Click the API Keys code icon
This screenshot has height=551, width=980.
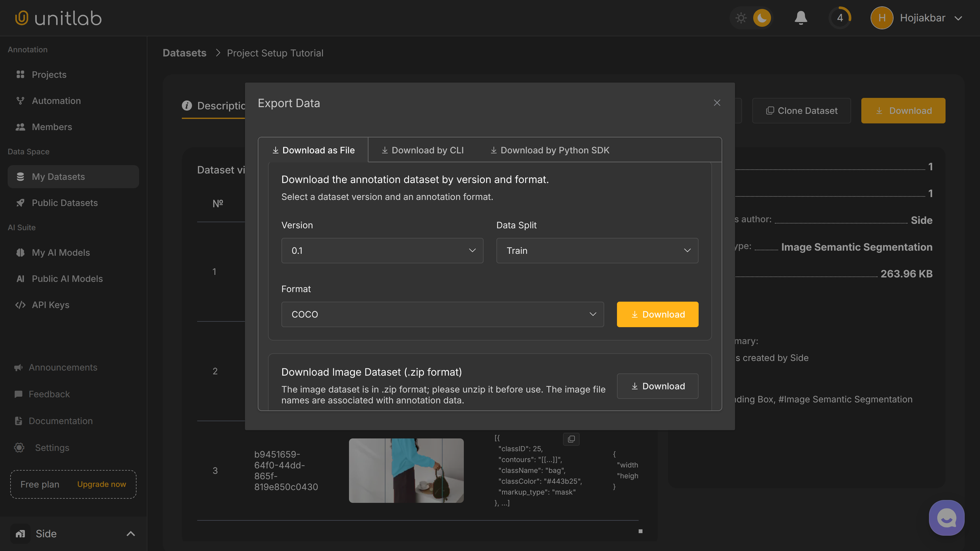20,305
